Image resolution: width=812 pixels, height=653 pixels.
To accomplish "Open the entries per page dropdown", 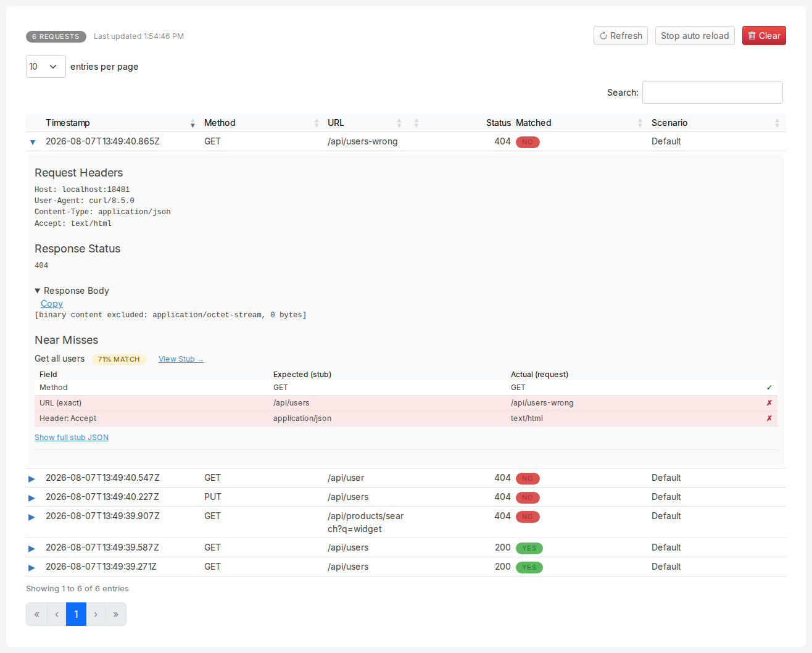I will pyautogui.click(x=46, y=67).
